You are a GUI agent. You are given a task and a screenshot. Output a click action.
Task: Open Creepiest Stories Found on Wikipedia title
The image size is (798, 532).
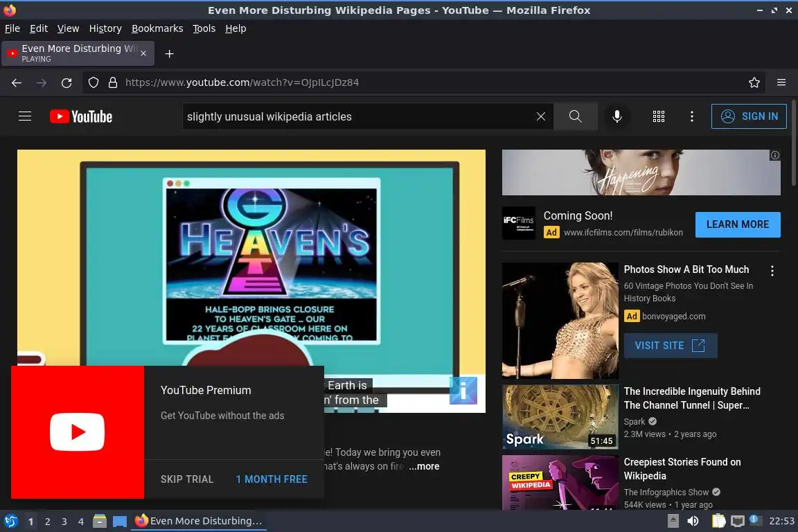[682, 469]
